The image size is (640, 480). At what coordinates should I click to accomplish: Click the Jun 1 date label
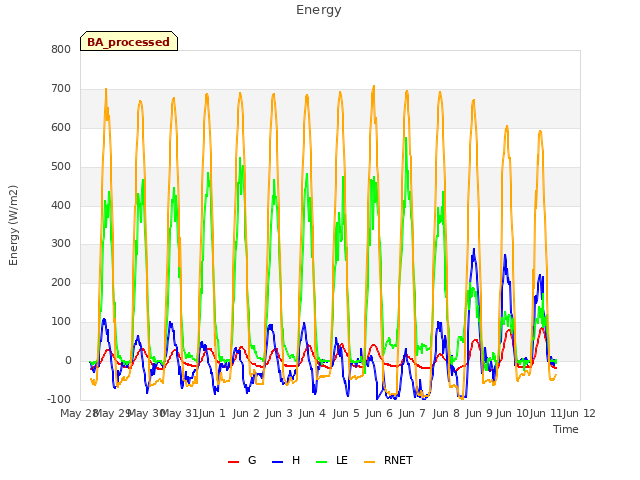[212, 413]
